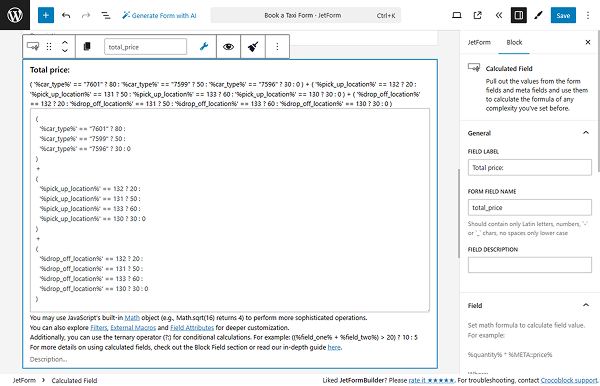The width and height of the screenshot is (600, 386).
Task: Open the Field Attributes link
Action: 192,327
